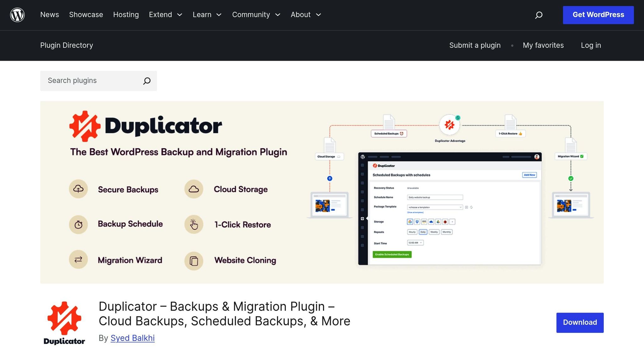This screenshot has height=362, width=644.
Task: Click the Duplicator Advantage circular badge icon
Action: (x=450, y=125)
